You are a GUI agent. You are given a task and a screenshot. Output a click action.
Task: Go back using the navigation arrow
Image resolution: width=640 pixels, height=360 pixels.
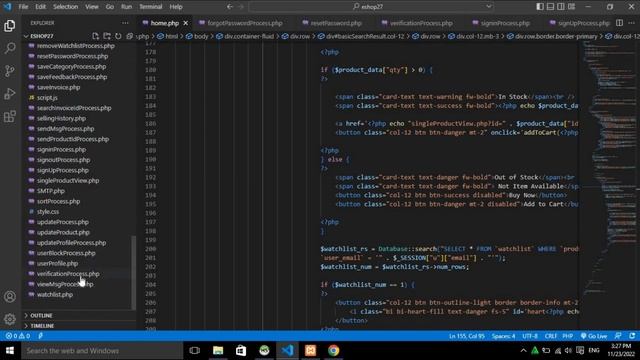coord(230,7)
